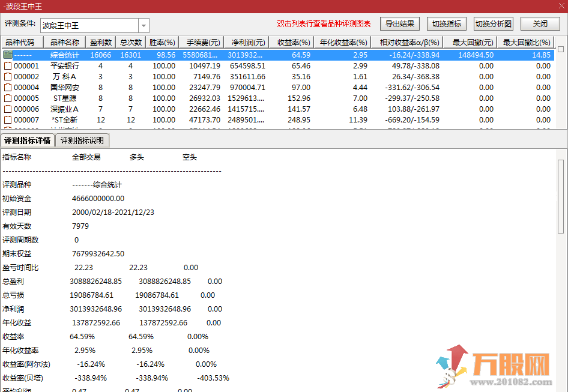
Task: Click the 148494.50 最大回撤 cell
Action: coord(476,55)
